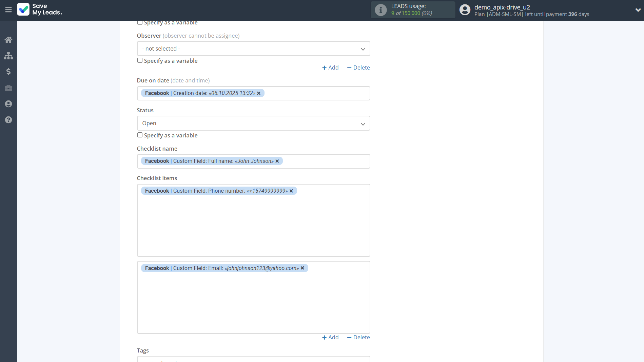Click the info icon in LEADS usage panel
Viewport: 644px width, 362px height.
coord(380,10)
